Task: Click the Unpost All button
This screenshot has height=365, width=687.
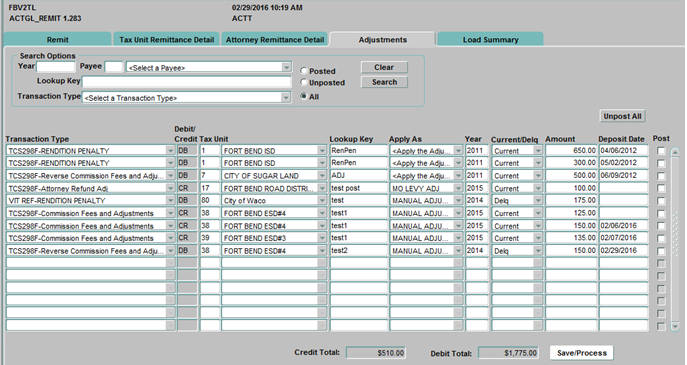Action: (x=622, y=116)
